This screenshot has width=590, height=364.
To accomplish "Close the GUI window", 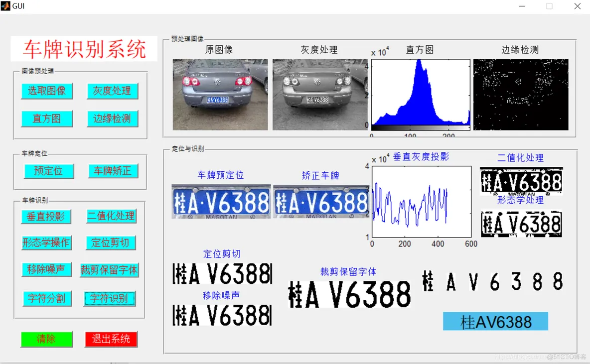I will (577, 6).
